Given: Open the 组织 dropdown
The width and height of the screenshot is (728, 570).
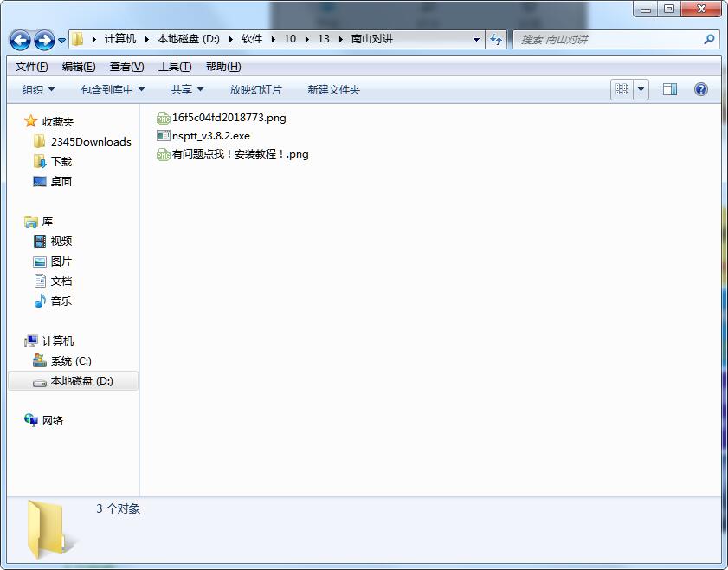Looking at the screenshot, I should (x=38, y=89).
